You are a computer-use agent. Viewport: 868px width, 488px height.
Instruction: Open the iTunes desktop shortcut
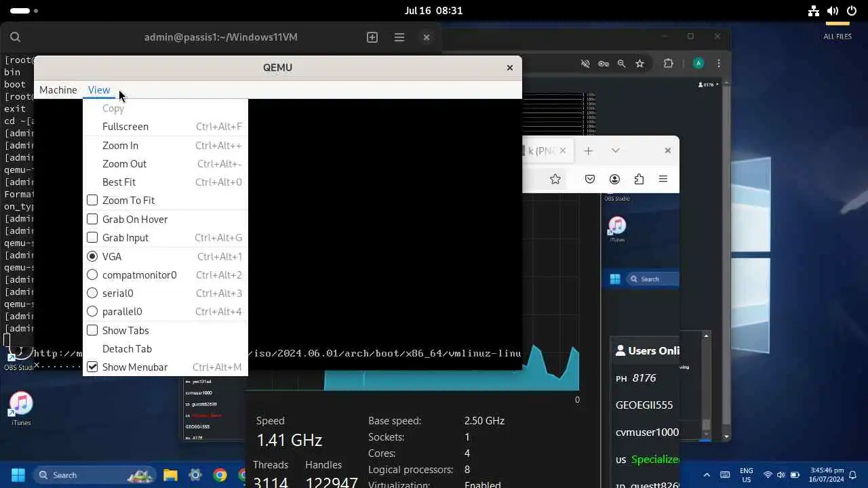click(x=21, y=409)
